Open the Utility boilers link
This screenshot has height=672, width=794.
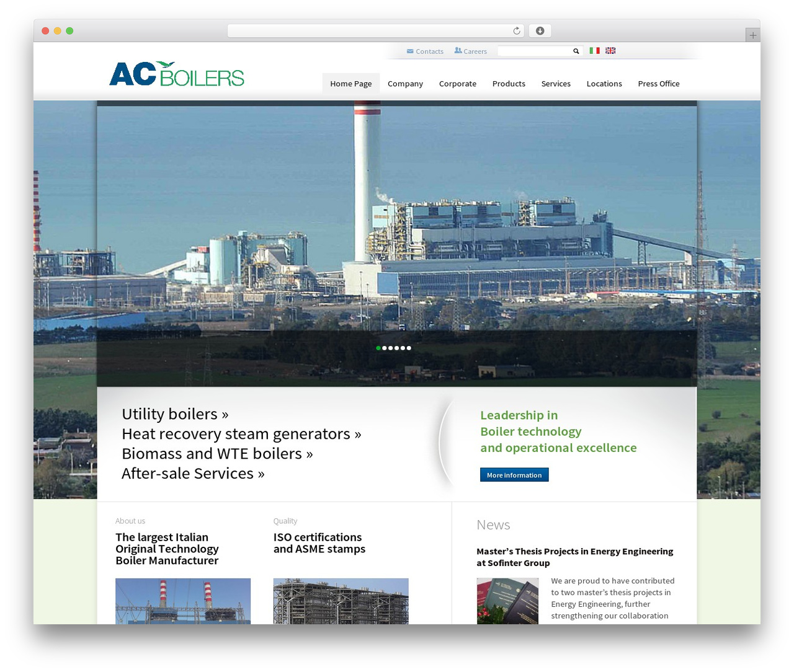click(175, 414)
